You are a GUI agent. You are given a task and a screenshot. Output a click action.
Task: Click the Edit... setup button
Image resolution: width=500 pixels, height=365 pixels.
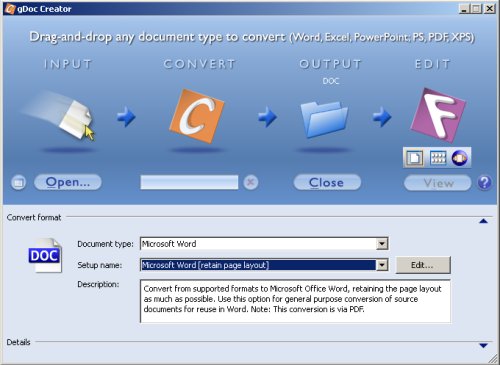pos(423,265)
